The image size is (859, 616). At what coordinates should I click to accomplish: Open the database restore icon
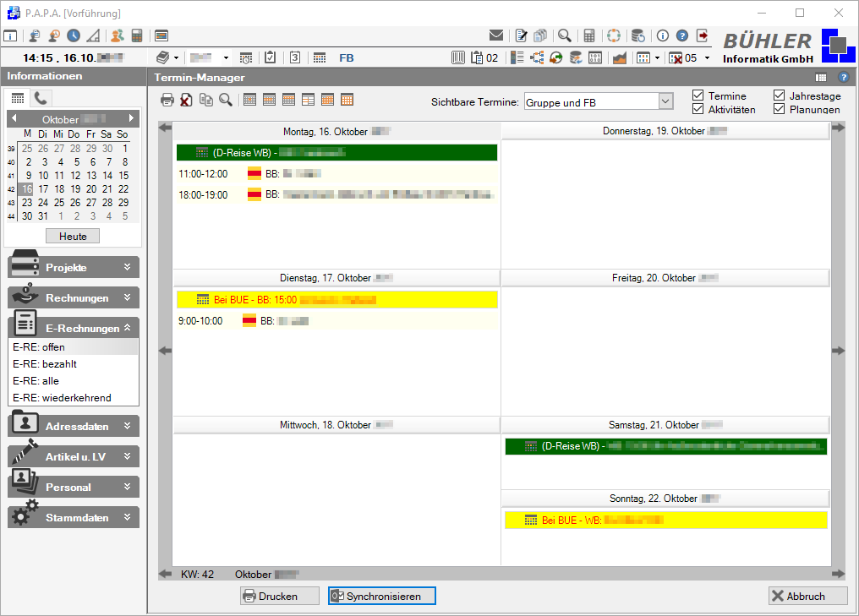pyautogui.click(x=638, y=35)
